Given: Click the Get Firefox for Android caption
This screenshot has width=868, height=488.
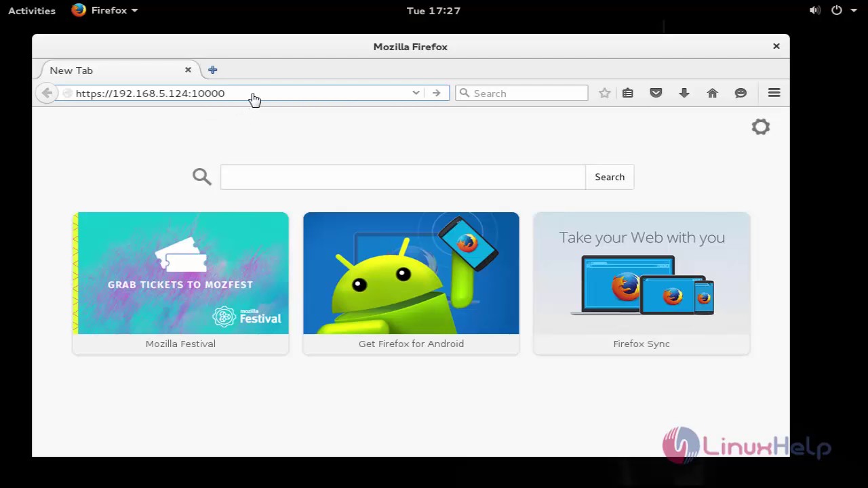Looking at the screenshot, I should (411, 344).
